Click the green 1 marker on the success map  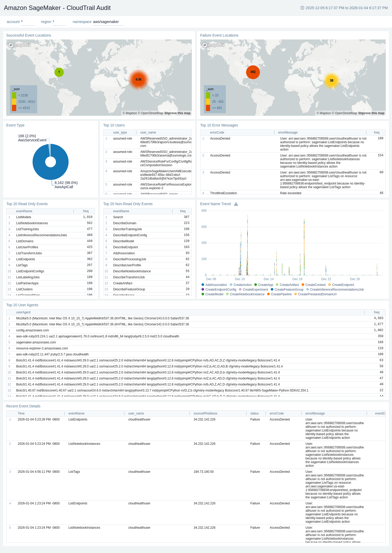[59, 72]
